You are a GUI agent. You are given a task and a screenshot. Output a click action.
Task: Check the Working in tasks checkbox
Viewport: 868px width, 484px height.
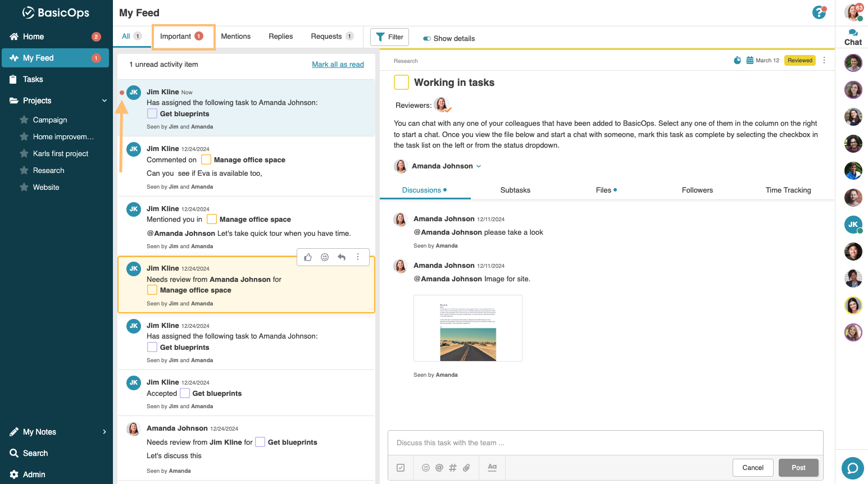pyautogui.click(x=401, y=83)
